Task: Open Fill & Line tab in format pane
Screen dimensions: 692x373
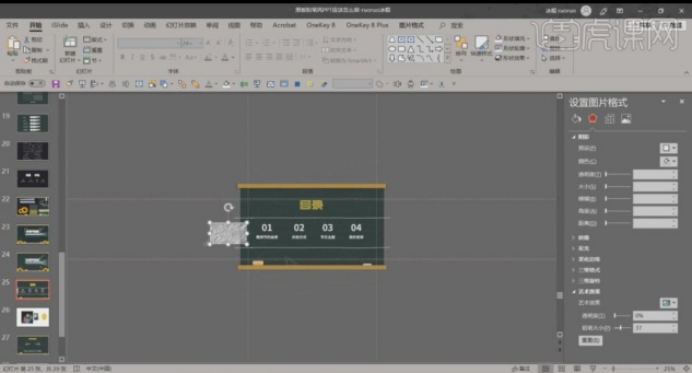Action: [576, 118]
